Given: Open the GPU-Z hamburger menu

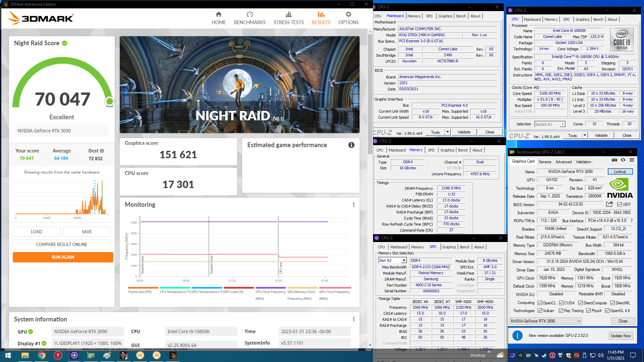Looking at the screenshot, I should click(632, 160).
